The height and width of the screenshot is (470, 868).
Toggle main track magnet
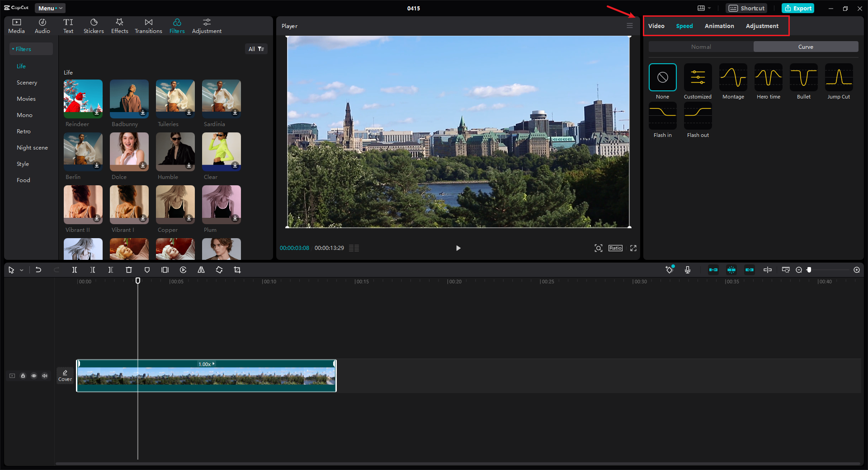(713, 270)
